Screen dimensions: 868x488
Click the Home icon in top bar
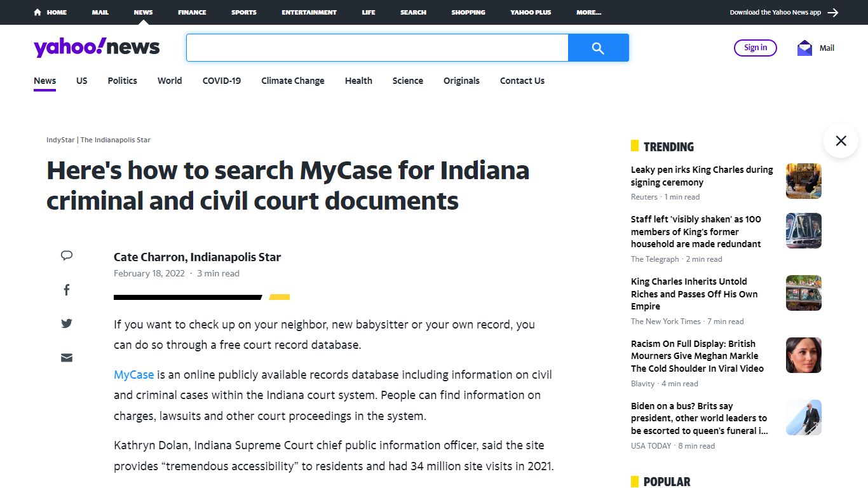coord(38,12)
